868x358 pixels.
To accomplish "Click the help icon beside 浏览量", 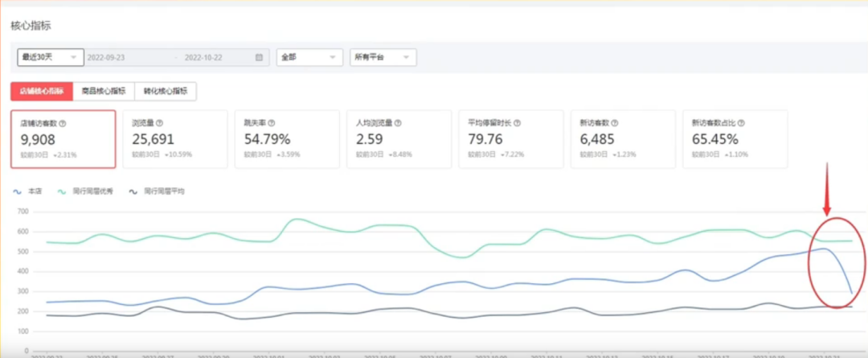I will point(159,124).
